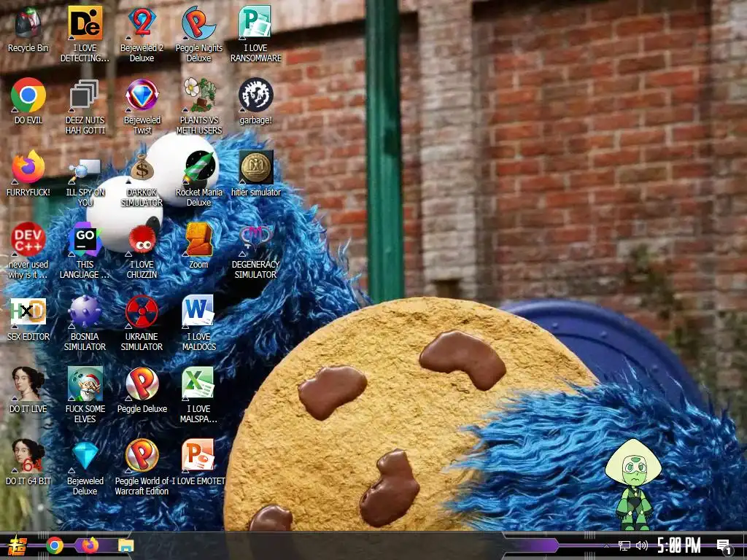Click the 5:00 PM taskbar clock
This screenshot has width=747, height=560.
click(679, 545)
